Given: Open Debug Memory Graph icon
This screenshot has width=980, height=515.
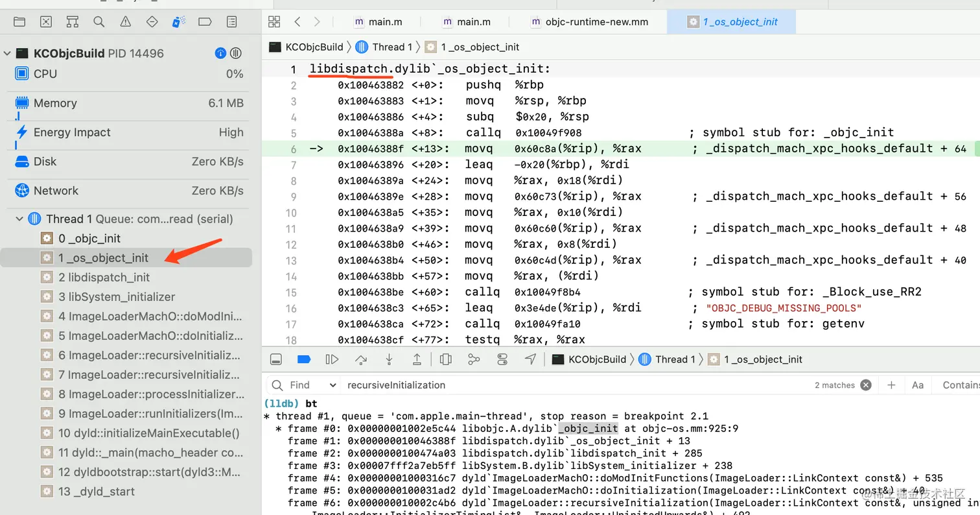Looking at the screenshot, I should (x=474, y=359).
